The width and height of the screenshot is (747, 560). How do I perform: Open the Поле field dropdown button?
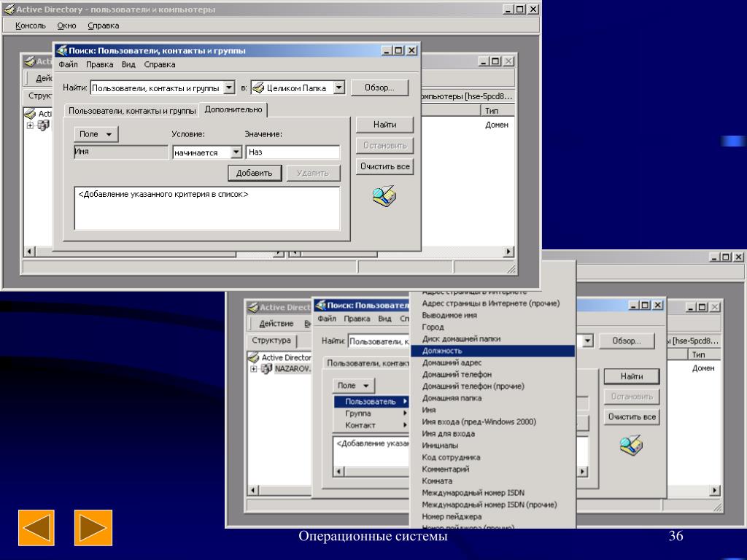96,134
